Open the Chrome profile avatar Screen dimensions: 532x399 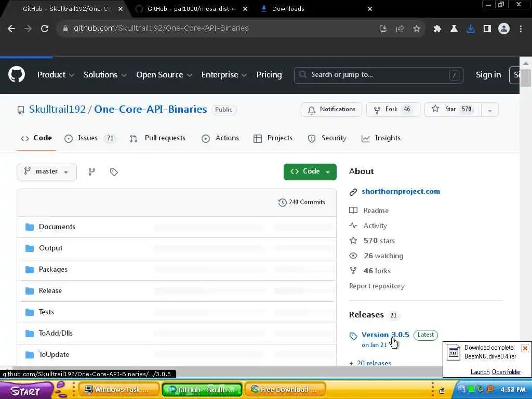tap(504, 29)
